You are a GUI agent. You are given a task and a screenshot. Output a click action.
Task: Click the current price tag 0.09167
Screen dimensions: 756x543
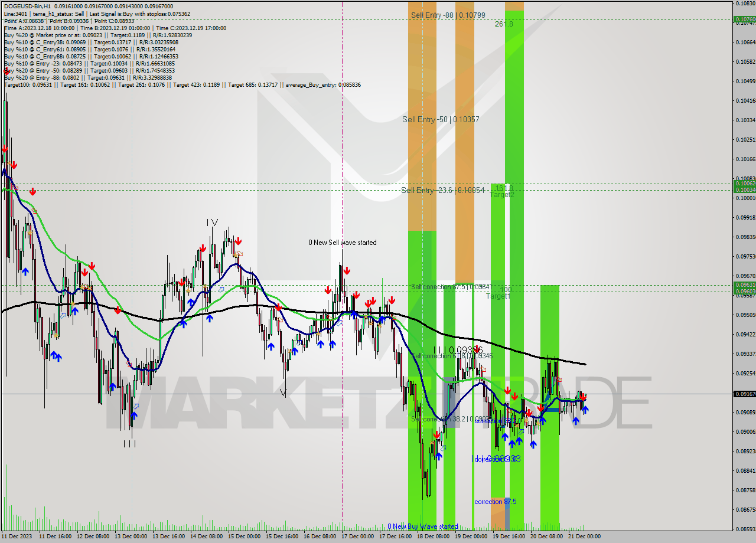tap(744, 394)
